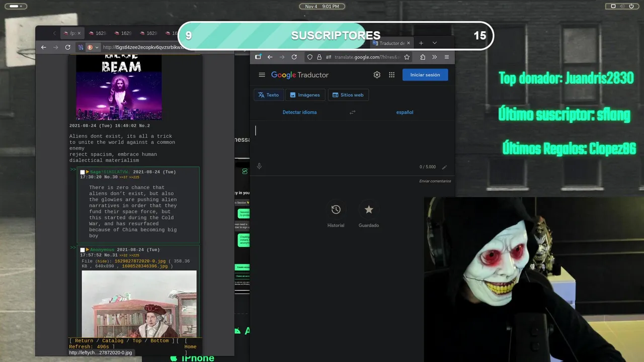This screenshot has height=362, width=644.
Task: Open handwriting input with the pencil icon
Action: pyautogui.click(x=444, y=167)
